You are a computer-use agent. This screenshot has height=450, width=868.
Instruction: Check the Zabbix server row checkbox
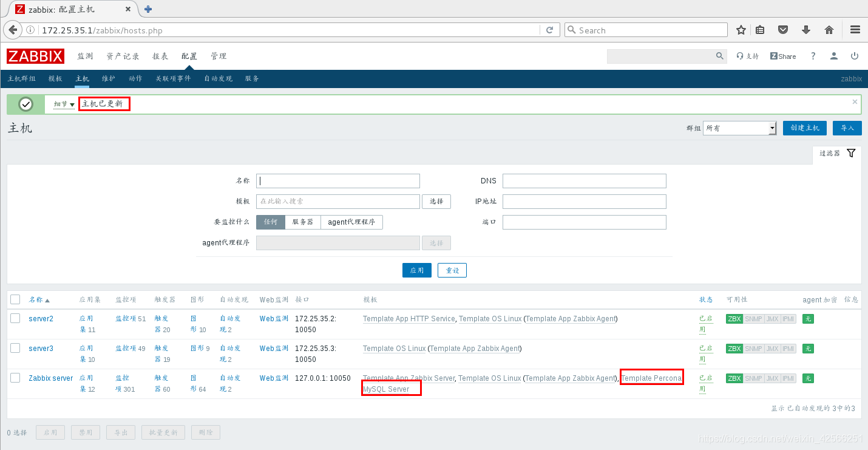click(x=15, y=378)
